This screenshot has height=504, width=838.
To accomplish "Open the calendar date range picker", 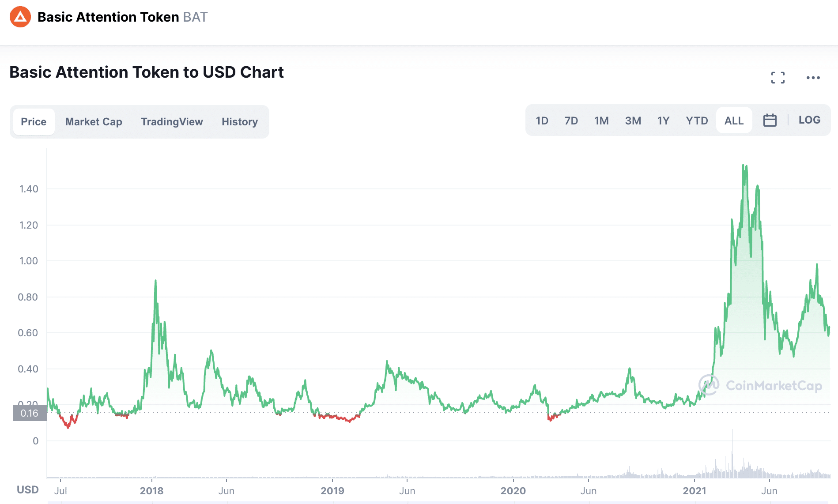I will coord(770,120).
